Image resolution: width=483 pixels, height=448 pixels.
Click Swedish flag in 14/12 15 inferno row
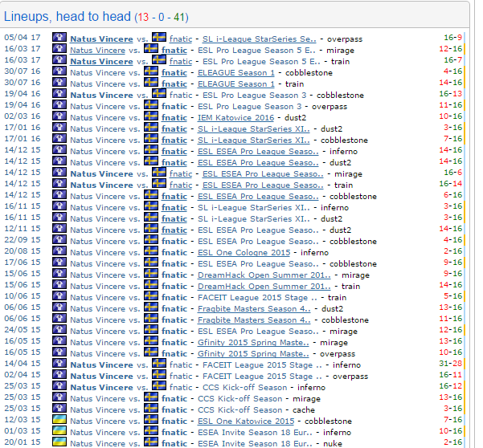click(151, 149)
